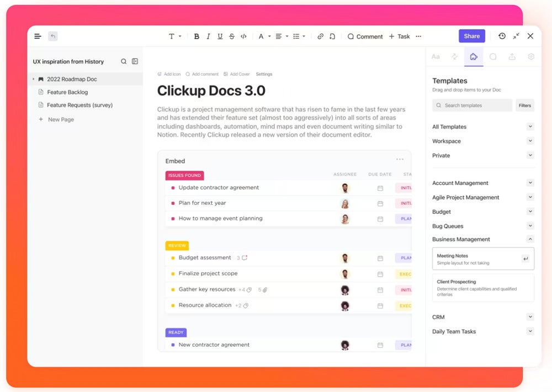Click the Filters button
The height and width of the screenshot is (392, 552).
[x=524, y=105]
